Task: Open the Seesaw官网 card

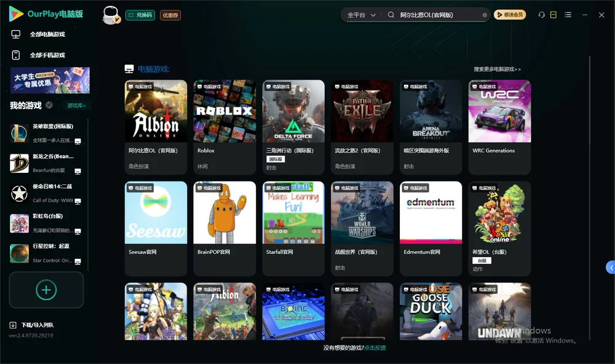Action: pos(156,229)
